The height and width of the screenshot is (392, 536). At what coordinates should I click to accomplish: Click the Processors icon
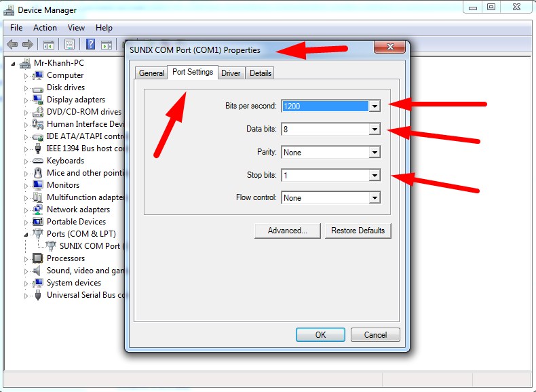tap(37, 258)
